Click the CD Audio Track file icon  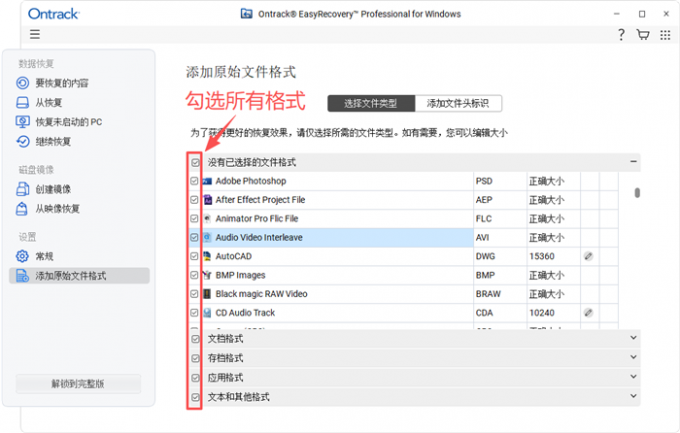coord(207,313)
